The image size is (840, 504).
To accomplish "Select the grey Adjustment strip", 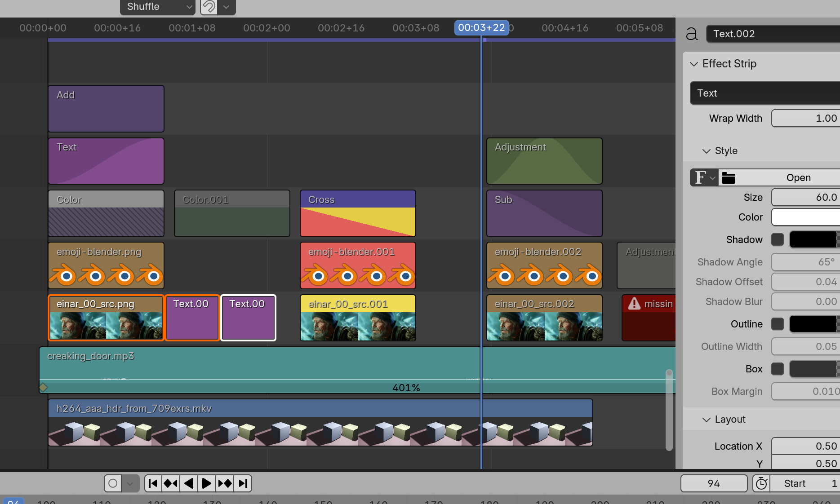I will coord(646,265).
